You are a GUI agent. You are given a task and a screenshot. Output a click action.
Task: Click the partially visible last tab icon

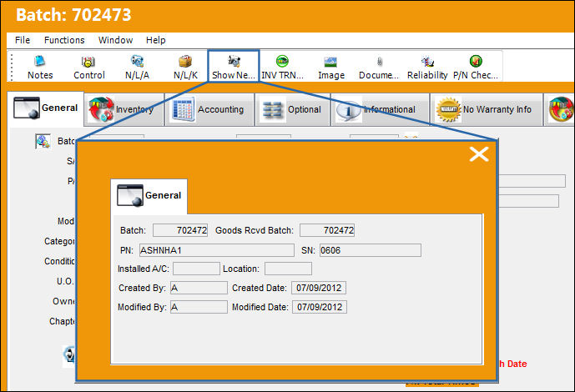[561, 109]
